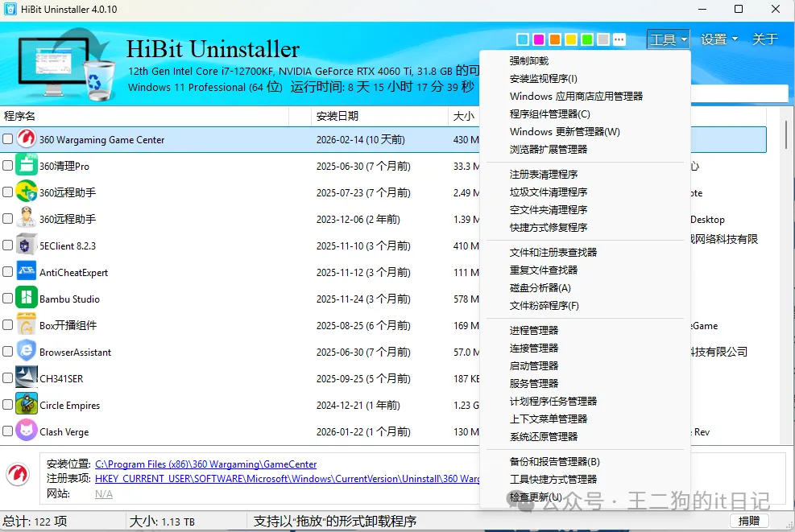This screenshot has width=795, height=532.
Task: Select the gray theme color swatch
Action: (602, 39)
